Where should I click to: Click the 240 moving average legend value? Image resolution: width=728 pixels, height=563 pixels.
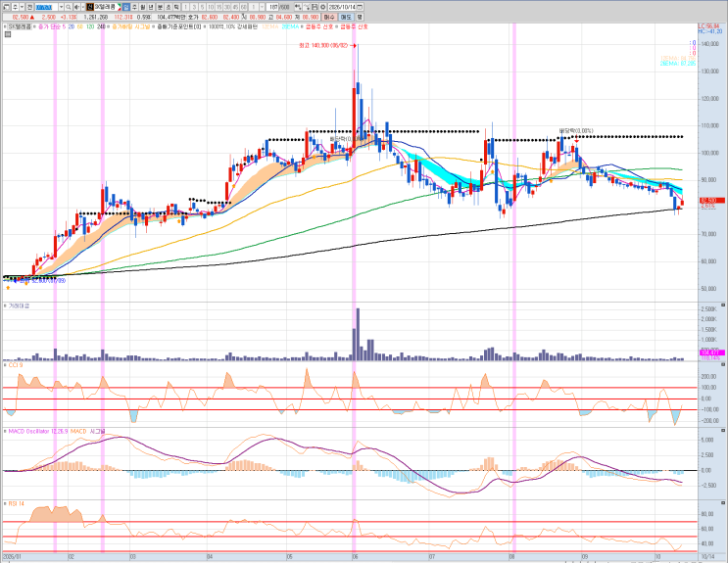[101, 26]
